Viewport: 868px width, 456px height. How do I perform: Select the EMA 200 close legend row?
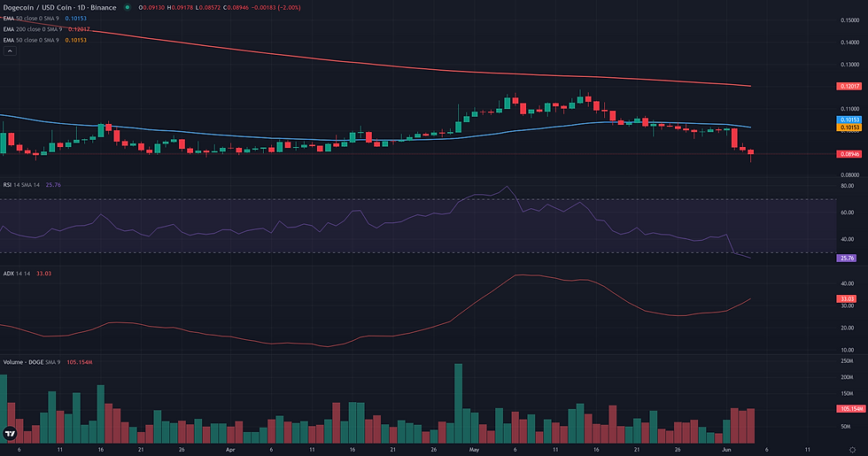(46, 29)
